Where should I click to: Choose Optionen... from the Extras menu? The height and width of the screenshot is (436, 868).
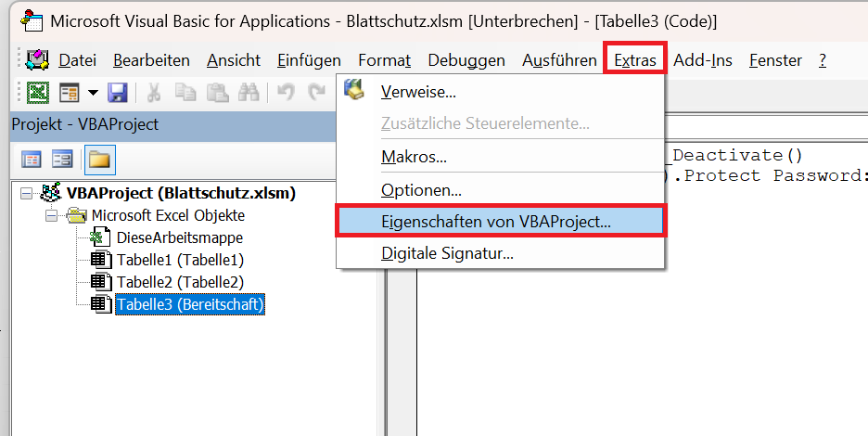pyautogui.click(x=501, y=190)
